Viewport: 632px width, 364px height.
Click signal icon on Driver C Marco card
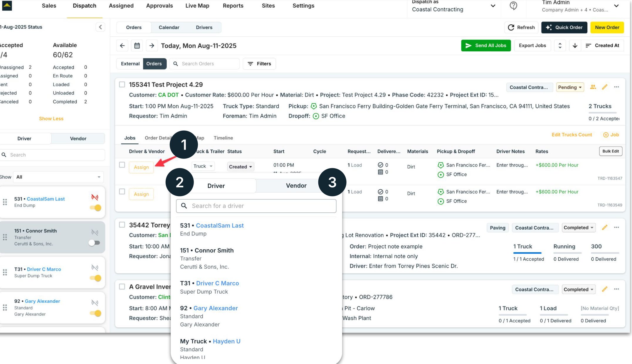95,267
